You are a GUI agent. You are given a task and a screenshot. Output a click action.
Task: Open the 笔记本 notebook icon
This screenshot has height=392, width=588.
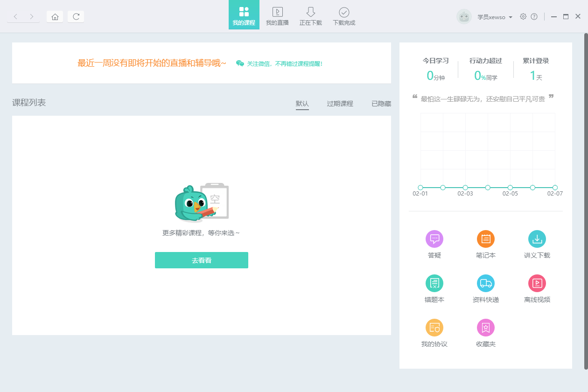coord(485,239)
